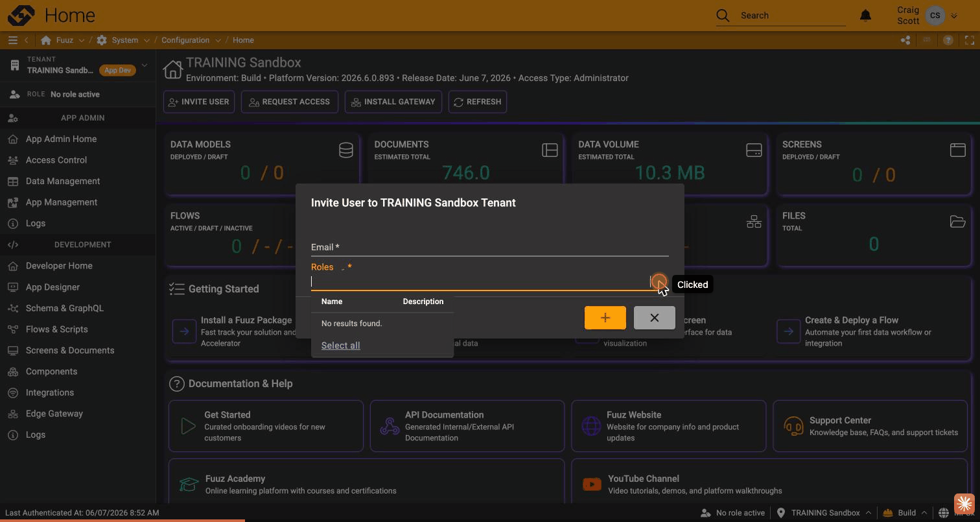The width and height of the screenshot is (980, 522).
Task: Expand the Craig Scott user menu
Action: coord(953,16)
